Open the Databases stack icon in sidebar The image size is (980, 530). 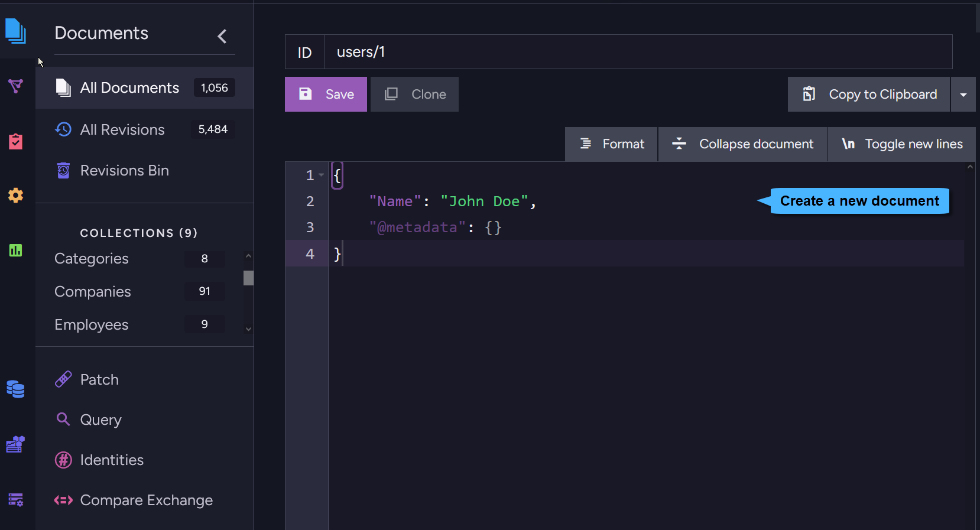(x=16, y=389)
